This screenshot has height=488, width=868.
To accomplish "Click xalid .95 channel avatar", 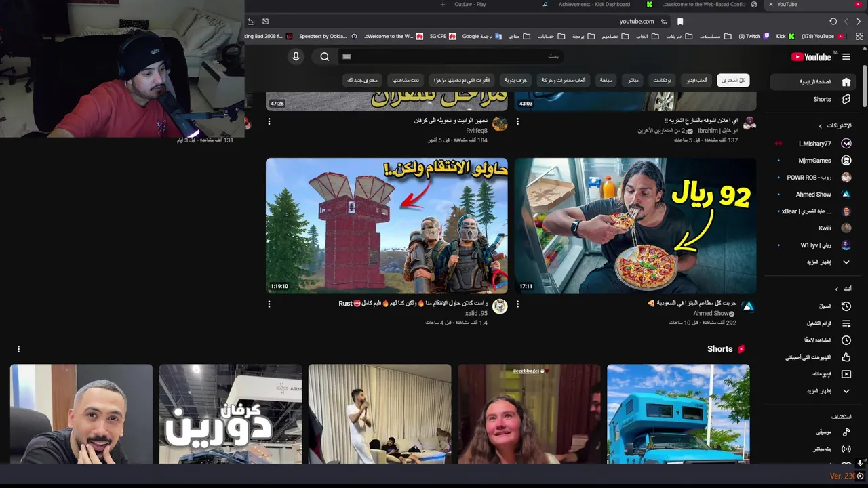I will (x=500, y=307).
